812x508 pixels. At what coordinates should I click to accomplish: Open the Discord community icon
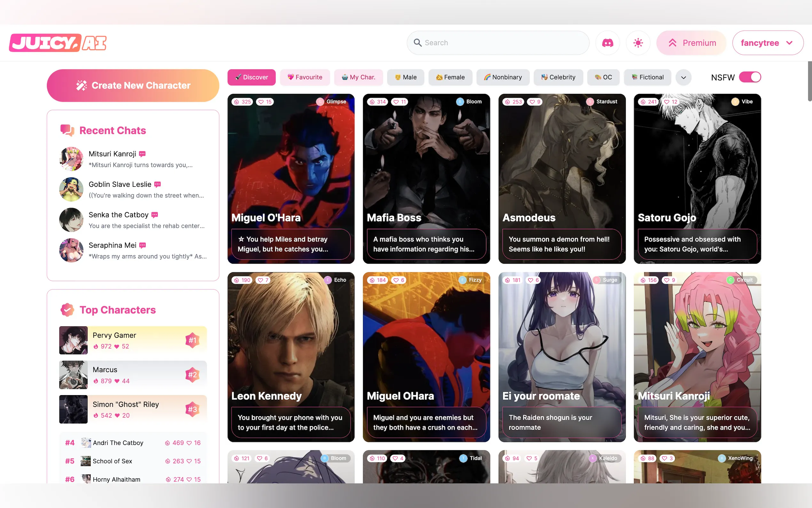[607, 43]
